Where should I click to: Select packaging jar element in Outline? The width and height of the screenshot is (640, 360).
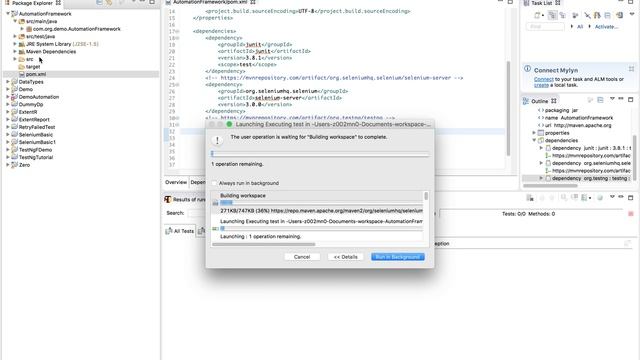pos(561,110)
